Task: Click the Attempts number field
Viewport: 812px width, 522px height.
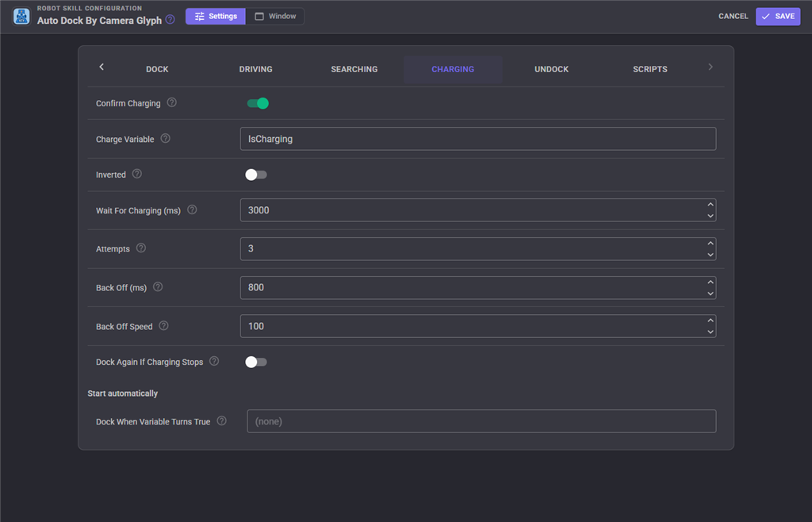Action: (x=478, y=249)
